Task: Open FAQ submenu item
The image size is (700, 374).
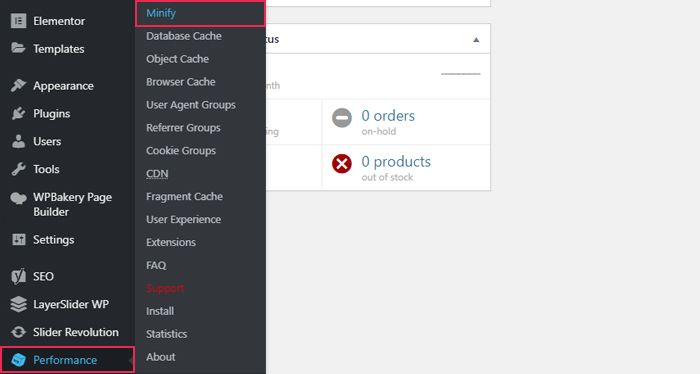Action: click(156, 266)
